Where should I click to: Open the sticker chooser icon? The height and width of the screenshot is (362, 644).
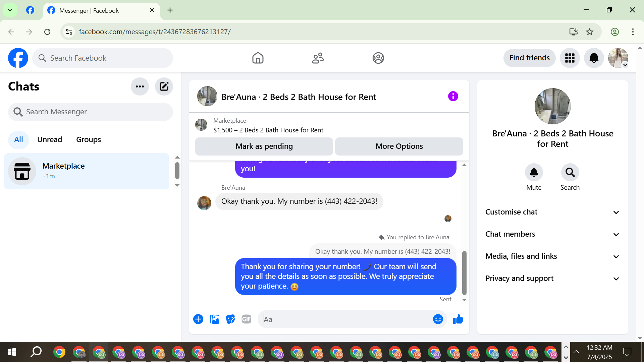tap(230, 319)
